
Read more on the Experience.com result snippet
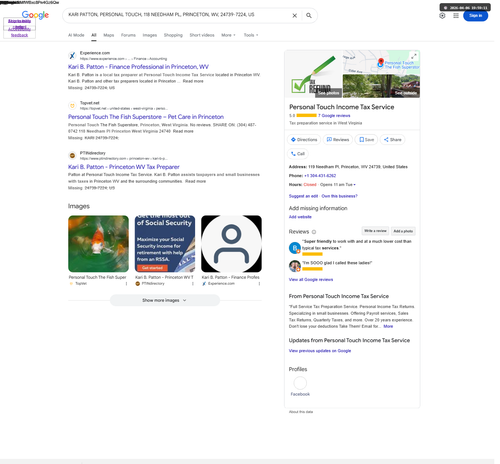click(193, 81)
